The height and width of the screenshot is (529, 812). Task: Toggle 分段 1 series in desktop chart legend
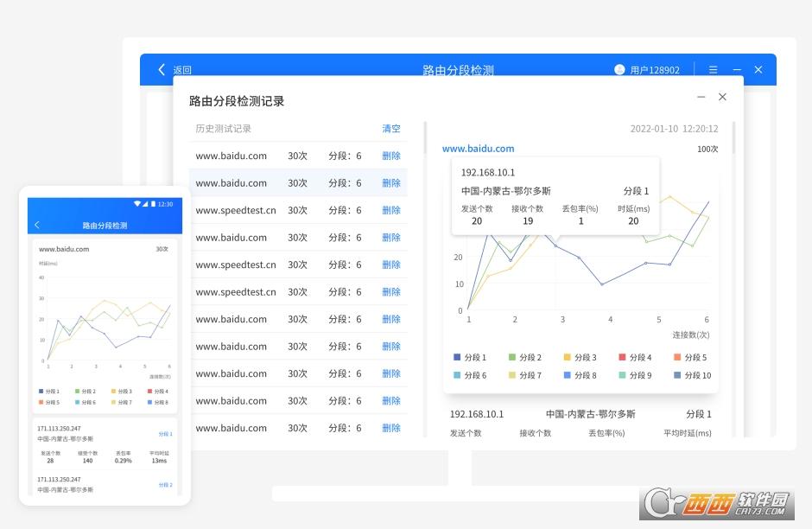point(470,358)
